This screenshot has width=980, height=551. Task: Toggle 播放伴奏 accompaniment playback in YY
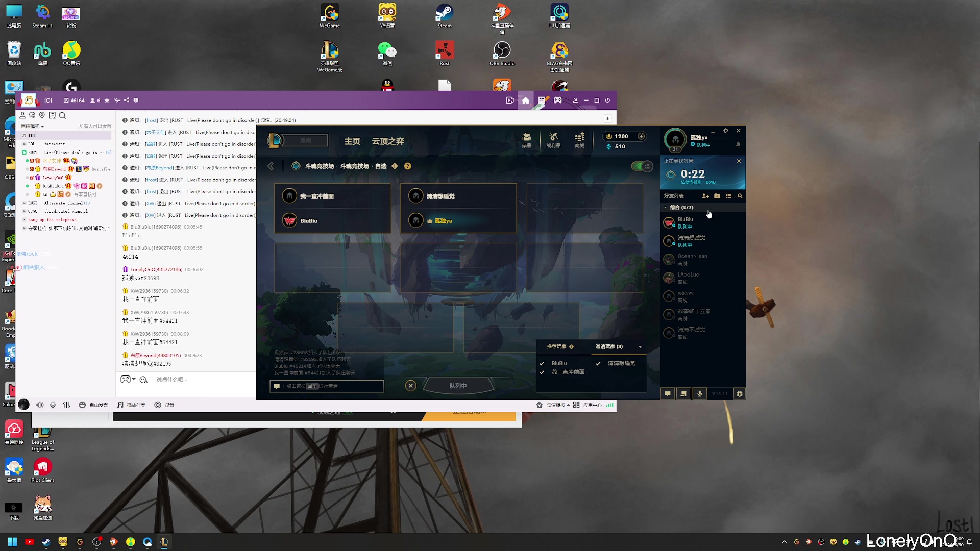[131, 405]
